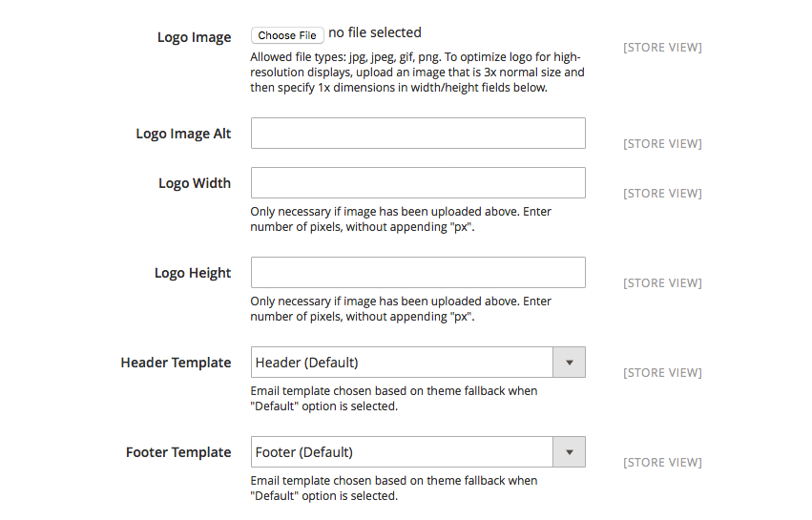Click the Logo Image Alt label
This screenshot has width=812, height=520.
point(183,134)
